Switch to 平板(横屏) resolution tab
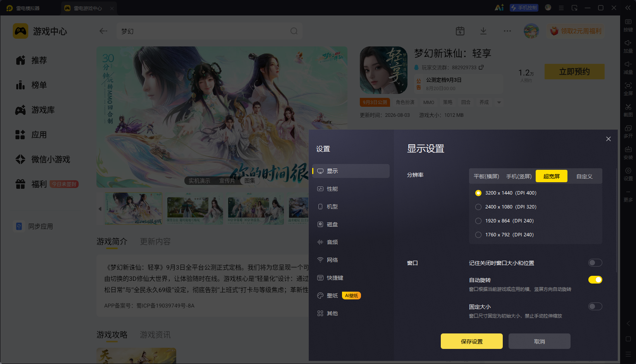636x364 pixels. point(486,176)
